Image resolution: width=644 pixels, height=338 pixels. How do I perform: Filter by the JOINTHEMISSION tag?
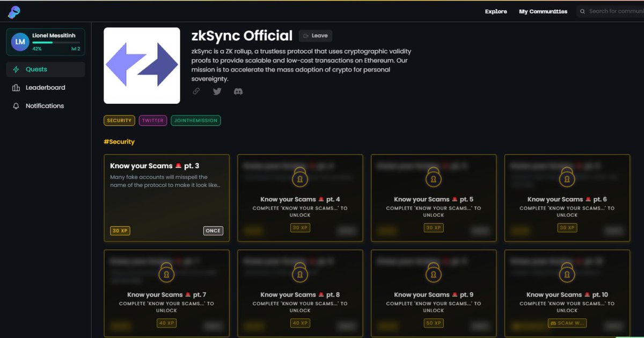click(196, 120)
